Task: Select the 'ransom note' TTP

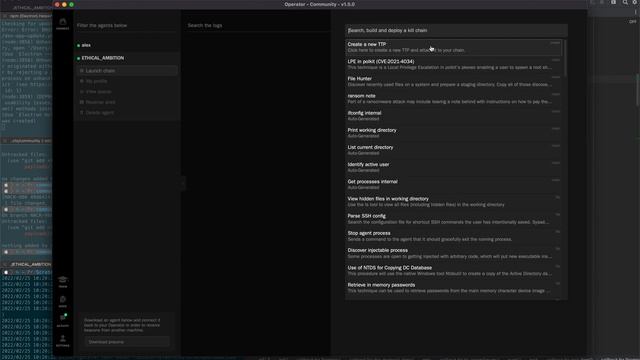Action: click(454, 98)
